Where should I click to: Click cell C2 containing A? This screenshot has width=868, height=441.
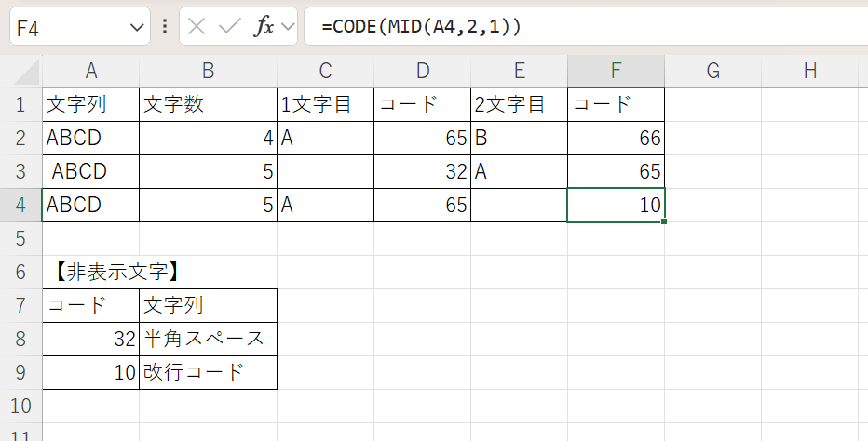[x=326, y=139]
